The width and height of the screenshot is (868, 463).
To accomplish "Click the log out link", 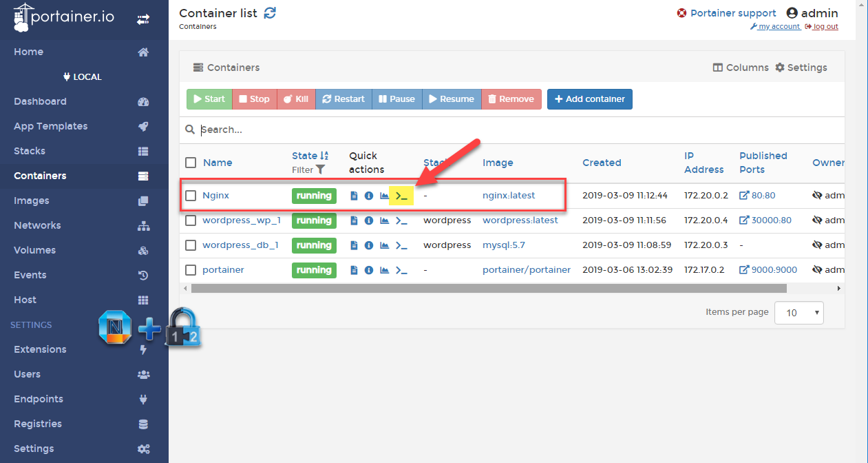I will (821, 27).
